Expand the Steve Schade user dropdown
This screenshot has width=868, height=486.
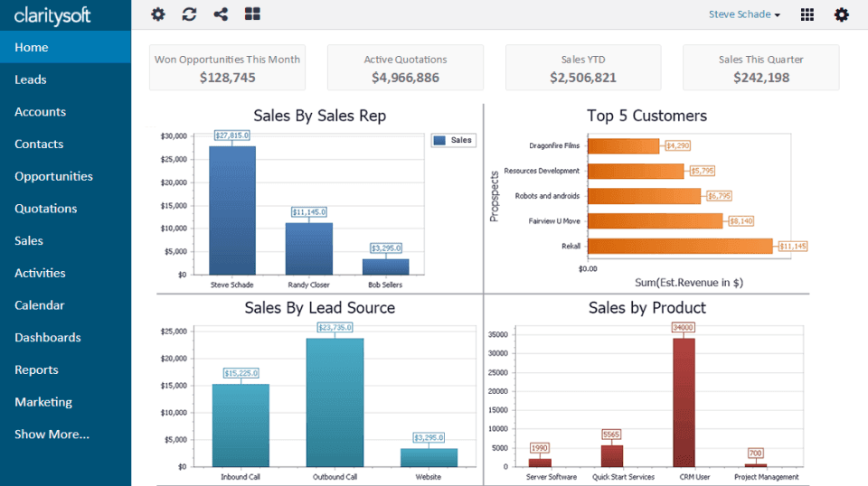point(744,14)
